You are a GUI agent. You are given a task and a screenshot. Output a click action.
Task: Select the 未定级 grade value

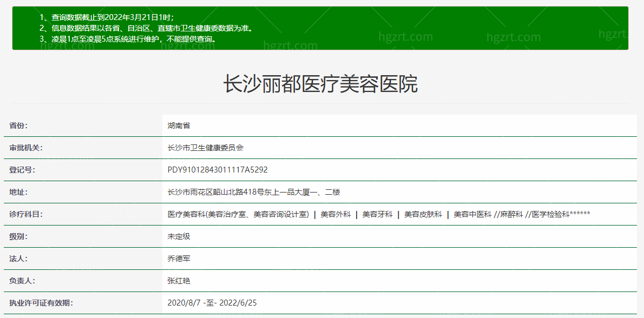[179, 236]
